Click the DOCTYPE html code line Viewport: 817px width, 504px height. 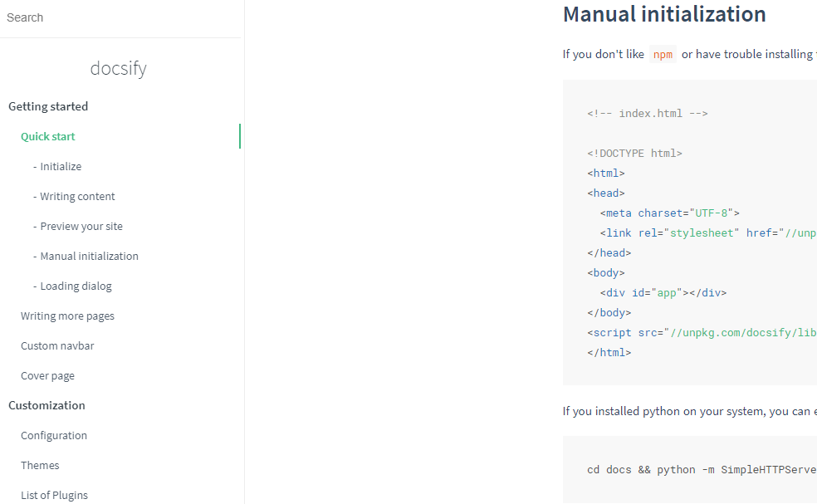click(x=634, y=154)
